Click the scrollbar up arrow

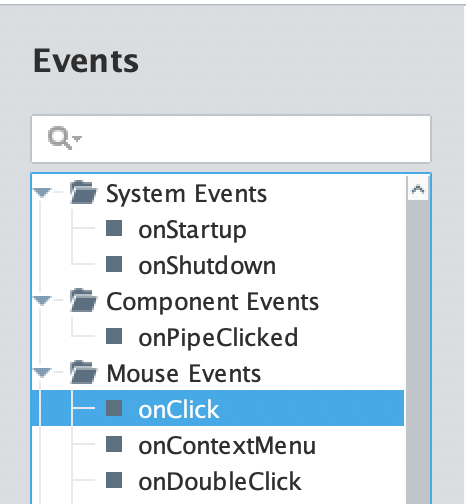(418, 189)
